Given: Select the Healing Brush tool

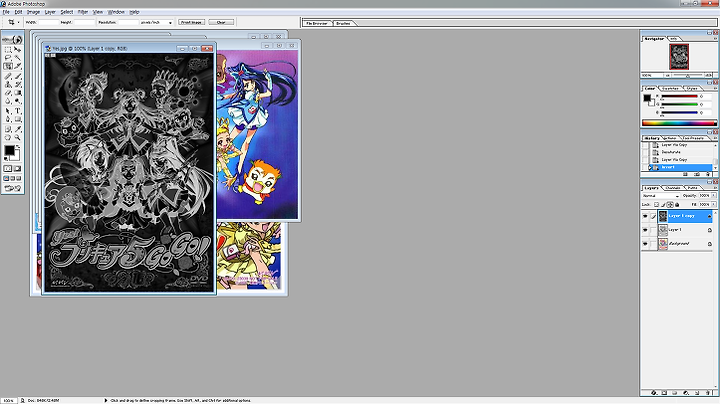Looking at the screenshot, I should point(8,76).
